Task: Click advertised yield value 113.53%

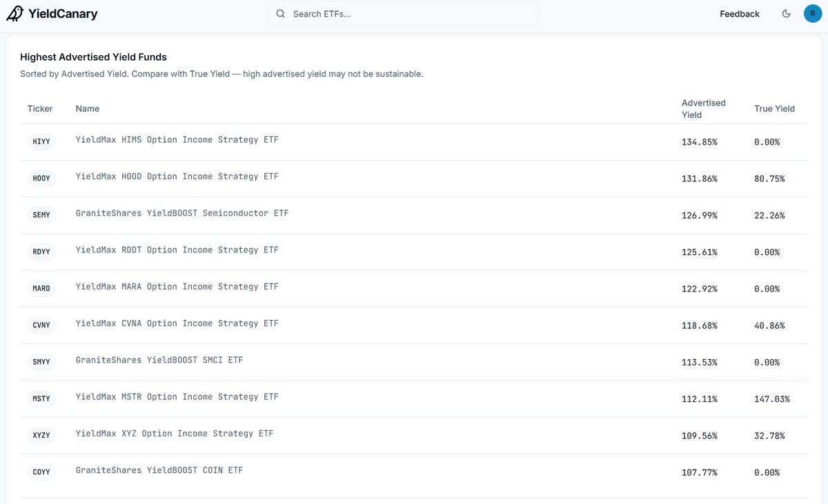Action: coord(700,363)
